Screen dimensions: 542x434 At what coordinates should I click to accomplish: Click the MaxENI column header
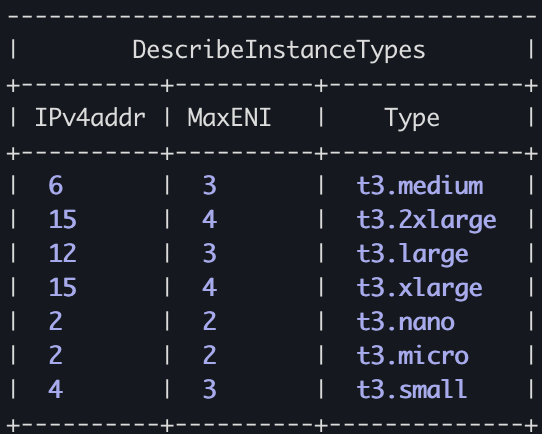coord(229,118)
